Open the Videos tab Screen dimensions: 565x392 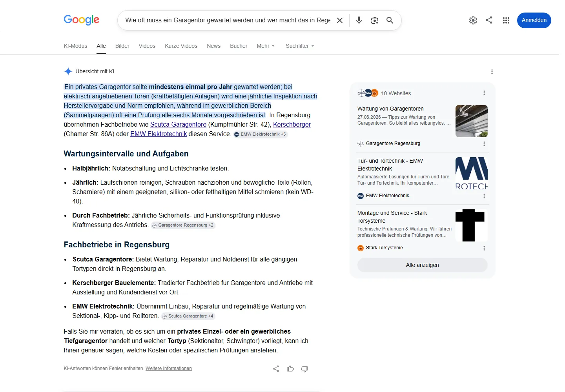pyautogui.click(x=147, y=46)
